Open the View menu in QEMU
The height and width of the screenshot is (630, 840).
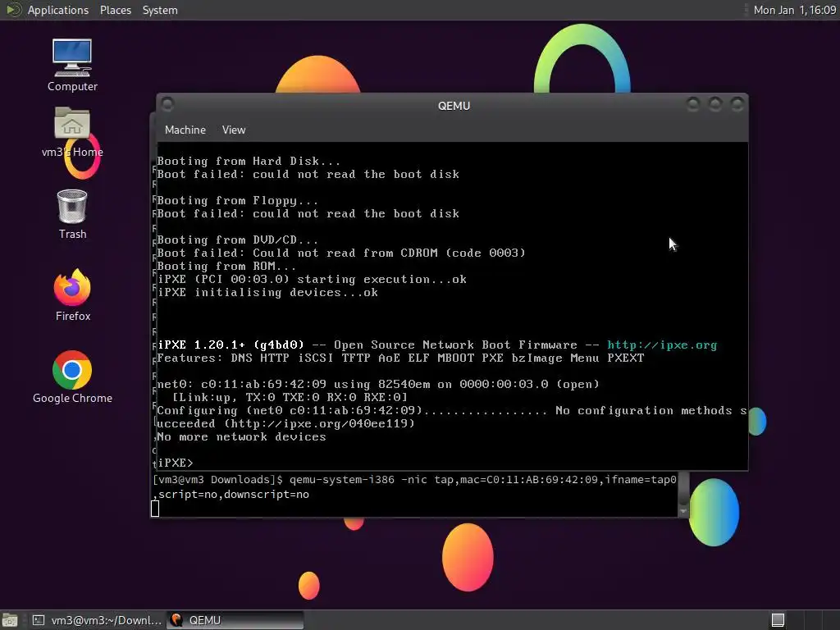pos(234,130)
